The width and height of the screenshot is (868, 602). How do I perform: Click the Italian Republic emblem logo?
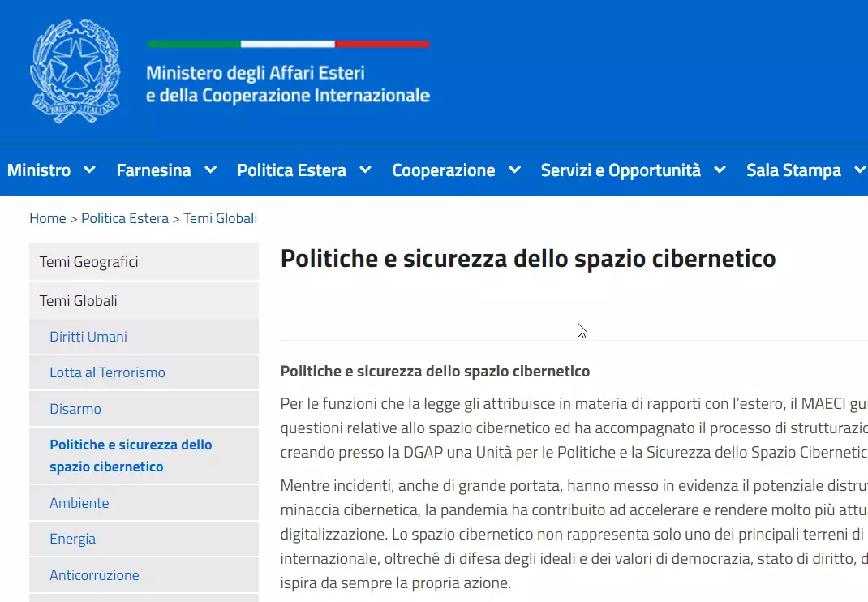75,71
